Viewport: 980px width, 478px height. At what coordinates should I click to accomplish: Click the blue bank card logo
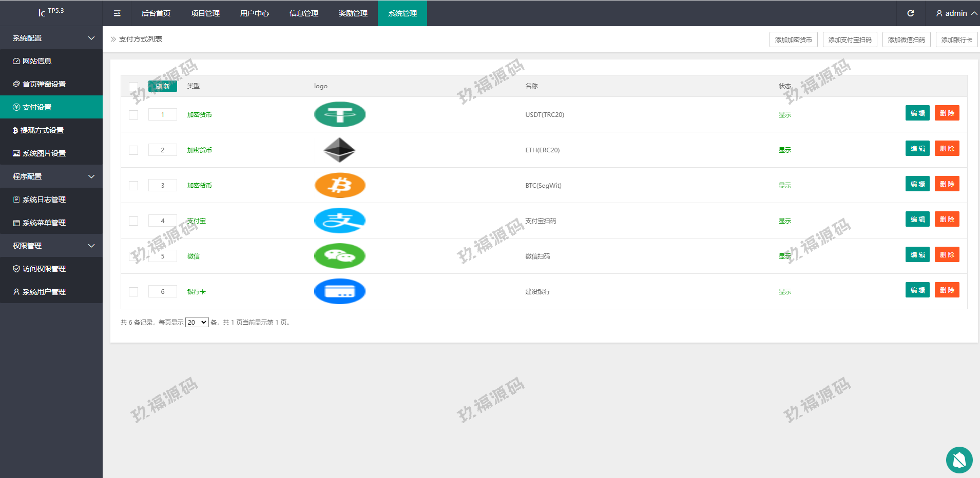339,291
